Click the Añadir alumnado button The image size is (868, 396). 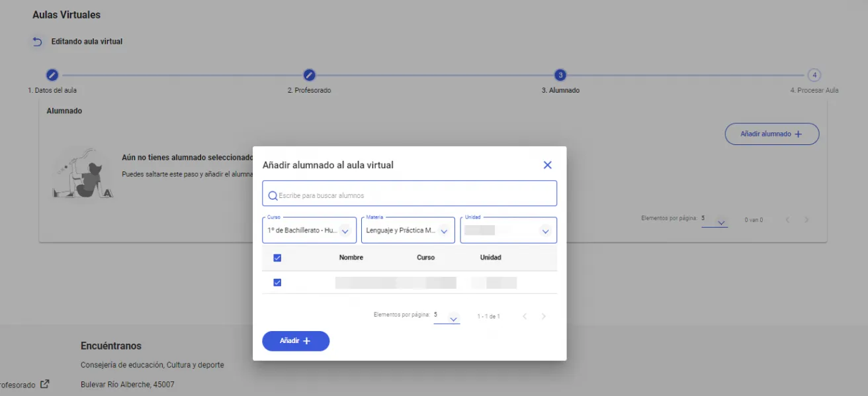pyautogui.click(x=771, y=134)
